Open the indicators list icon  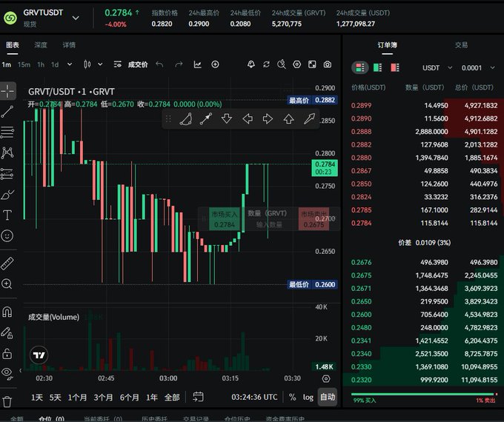pyautogui.click(x=118, y=64)
